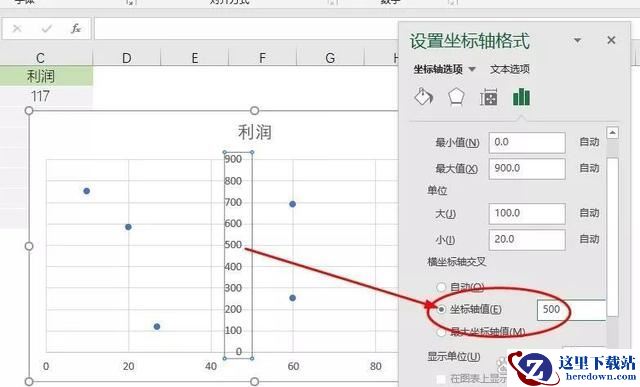Click the chart title 利润
This screenshot has height=387, width=640.
coord(255,133)
